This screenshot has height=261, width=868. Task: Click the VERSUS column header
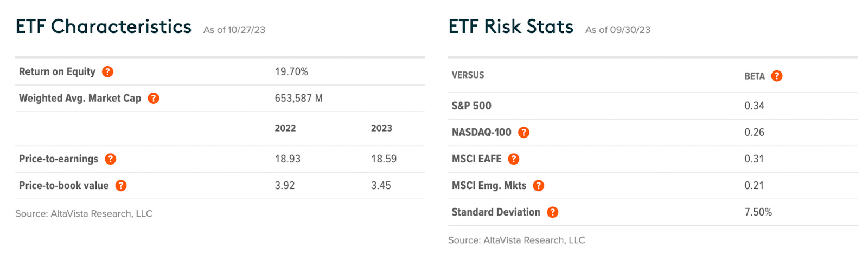click(468, 75)
